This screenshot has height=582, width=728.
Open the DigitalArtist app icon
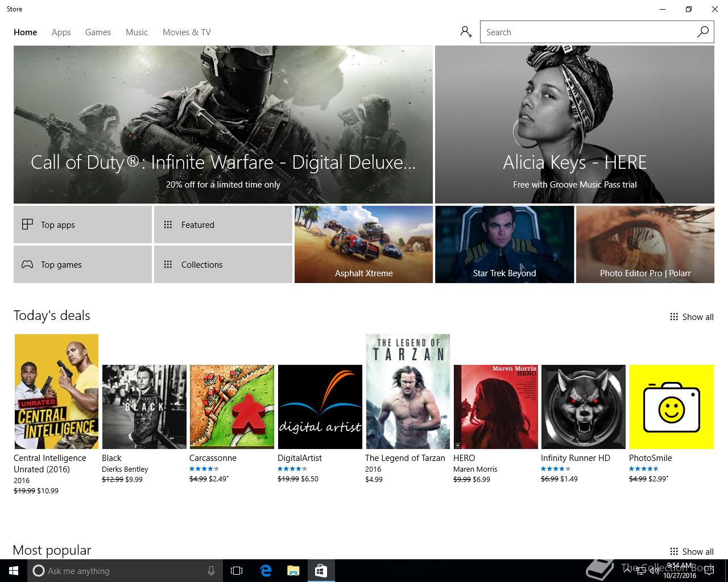coord(320,407)
